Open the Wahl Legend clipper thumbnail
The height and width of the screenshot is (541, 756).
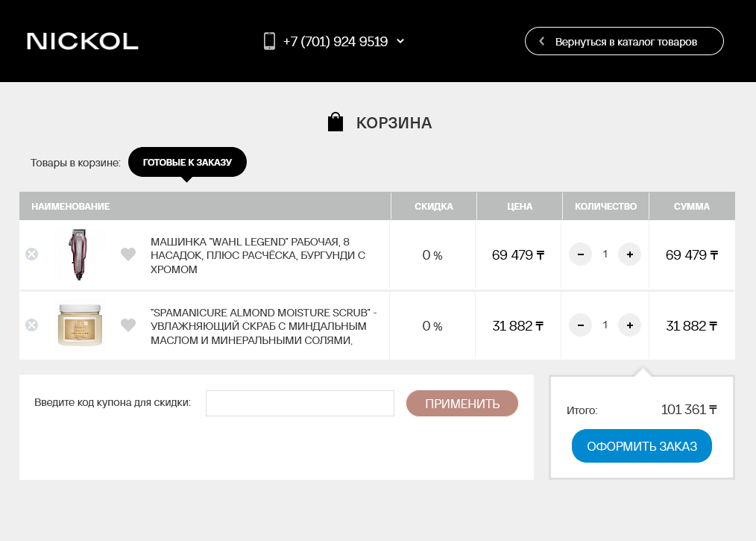(78, 254)
